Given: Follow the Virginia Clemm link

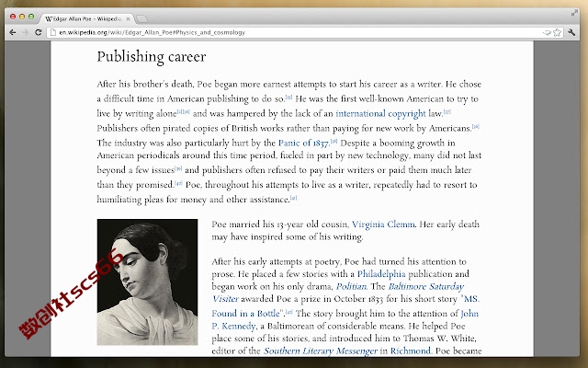Looking at the screenshot, I should coord(383,224).
